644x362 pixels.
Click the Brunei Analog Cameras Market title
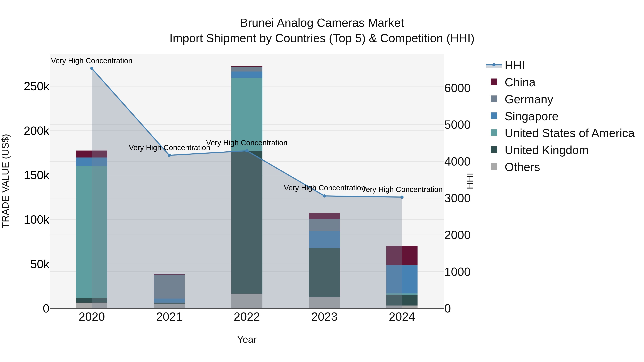[x=322, y=23]
